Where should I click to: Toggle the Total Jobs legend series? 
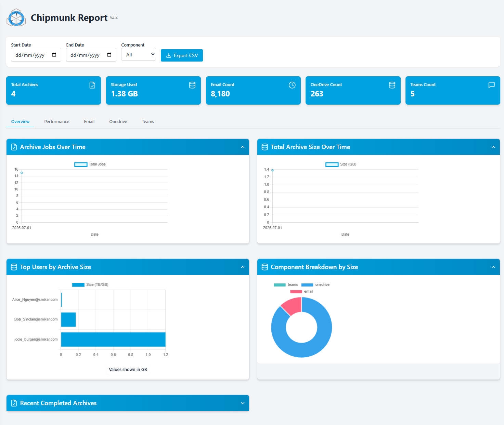pos(90,164)
